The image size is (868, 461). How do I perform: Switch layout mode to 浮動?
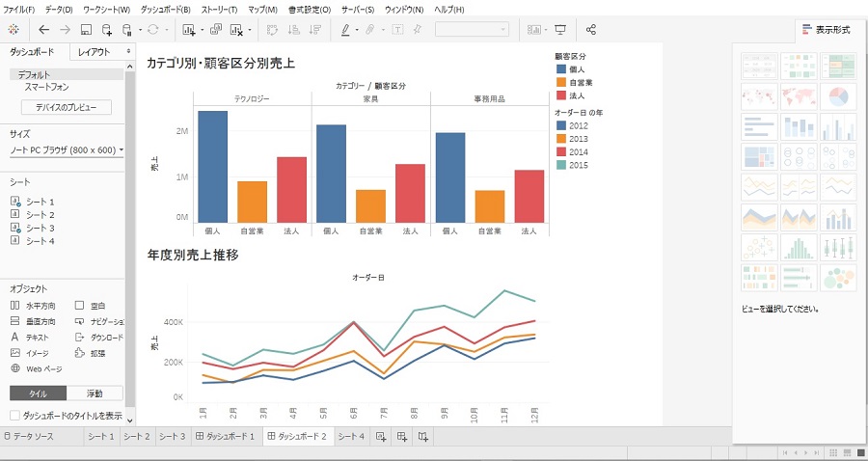coord(95,393)
